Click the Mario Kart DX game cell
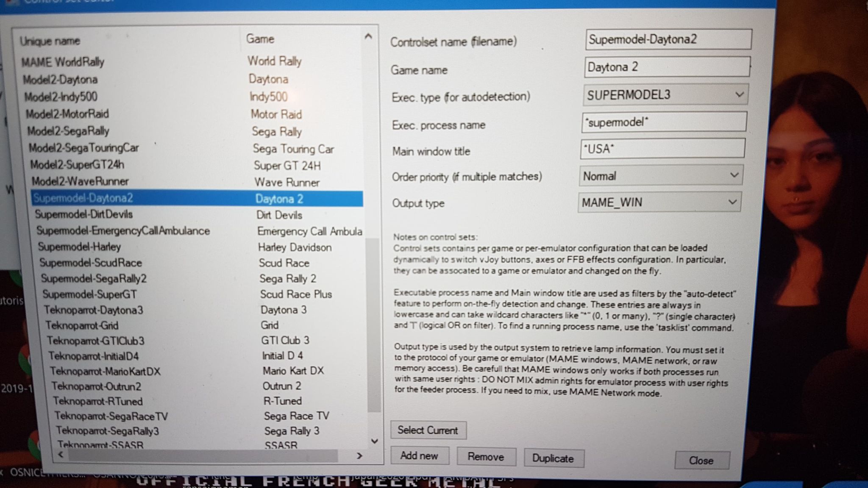 click(x=293, y=371)
